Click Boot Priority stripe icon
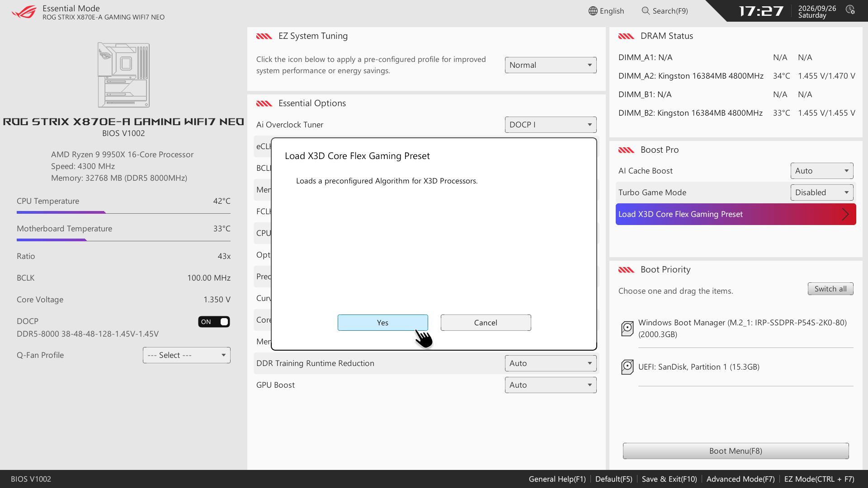868x488 pixels. click(x=626, y=270)
